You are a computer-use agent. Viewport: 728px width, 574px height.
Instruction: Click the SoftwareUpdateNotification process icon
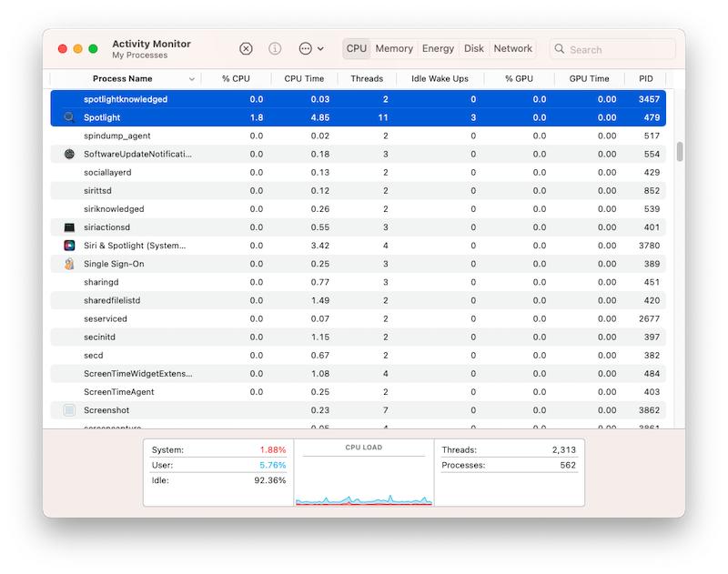click(69, 154)
